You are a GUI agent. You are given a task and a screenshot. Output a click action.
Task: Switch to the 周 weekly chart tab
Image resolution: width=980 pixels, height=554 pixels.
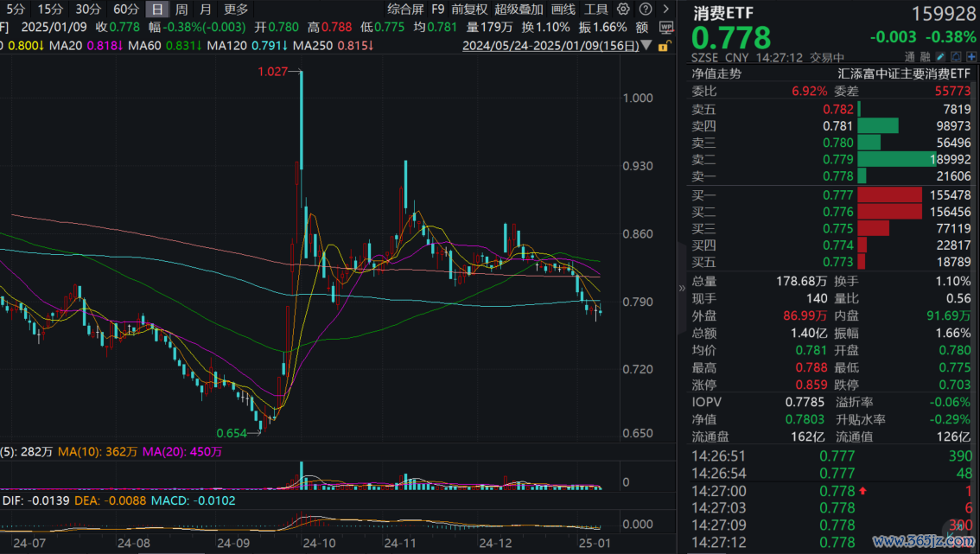[181, 10]
